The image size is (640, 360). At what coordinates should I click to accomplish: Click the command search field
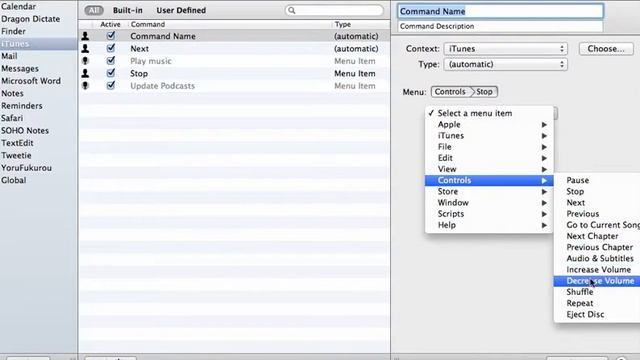[x=334, y=11]
